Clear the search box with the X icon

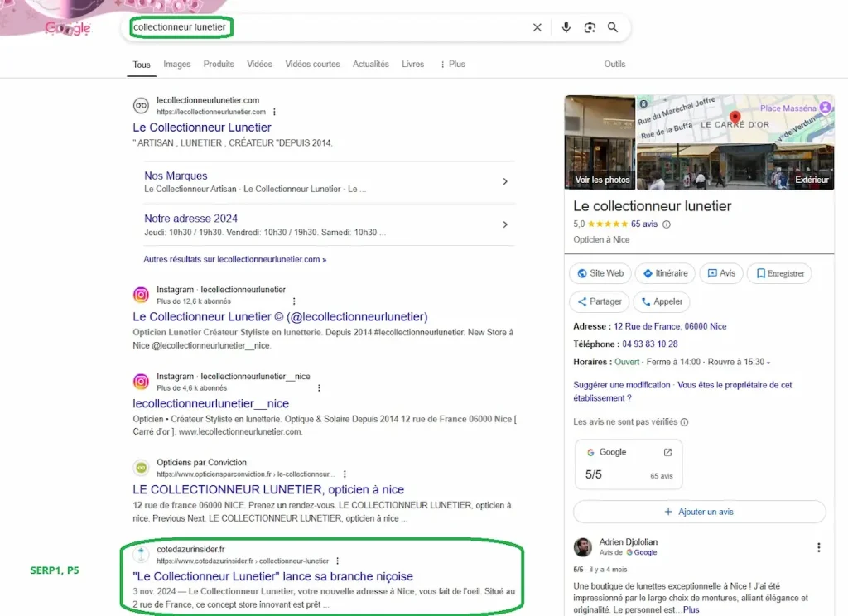(x=537, y=27)
